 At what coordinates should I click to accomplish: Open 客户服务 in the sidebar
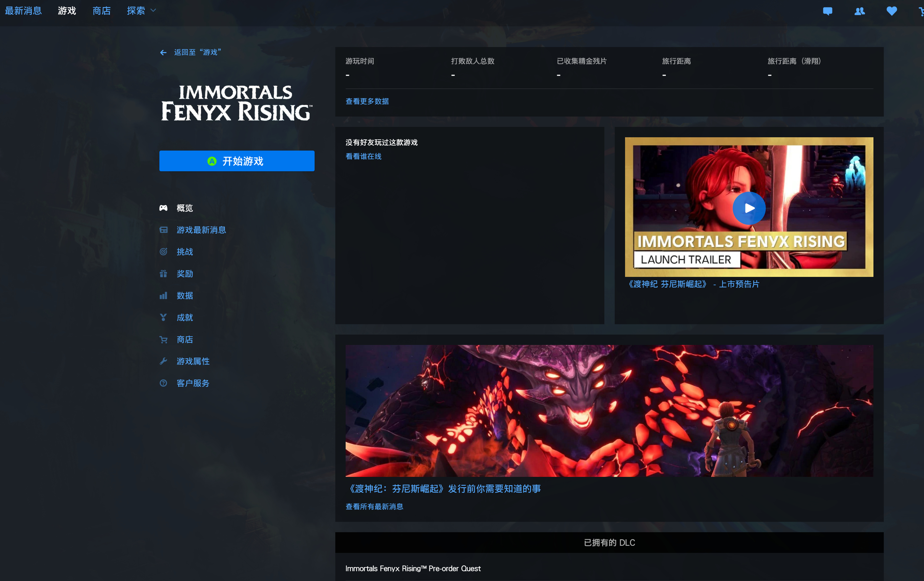point(193,383)
